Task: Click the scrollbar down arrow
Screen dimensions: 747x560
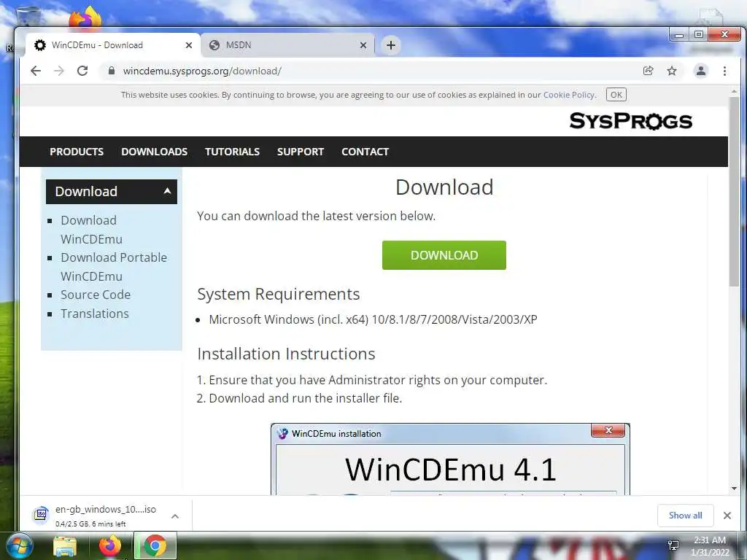Action: point(734,489)
